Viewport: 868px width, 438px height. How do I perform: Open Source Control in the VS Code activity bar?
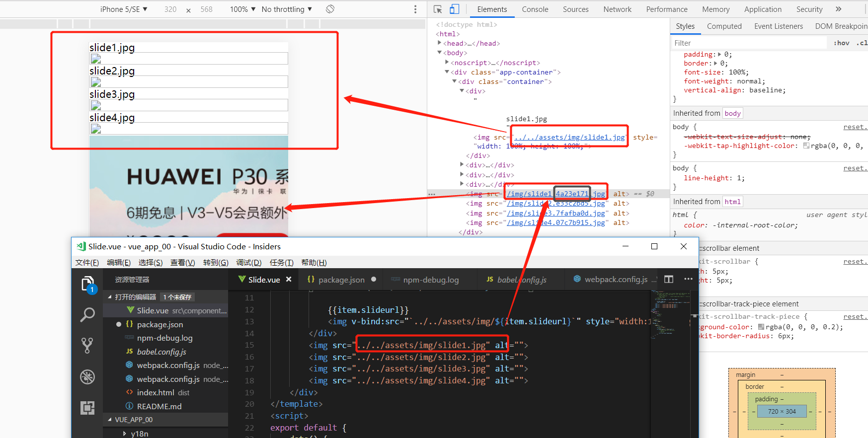[87, 345]
